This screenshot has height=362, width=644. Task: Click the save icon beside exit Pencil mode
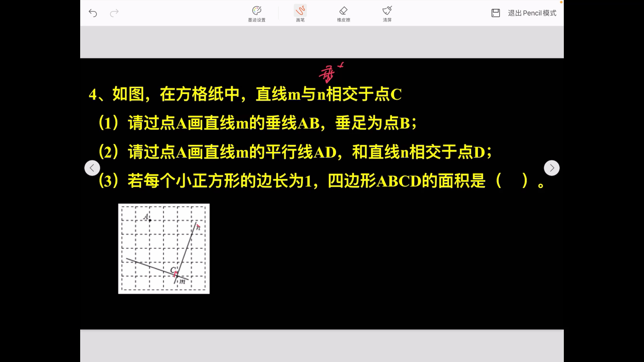coord(496,13)
